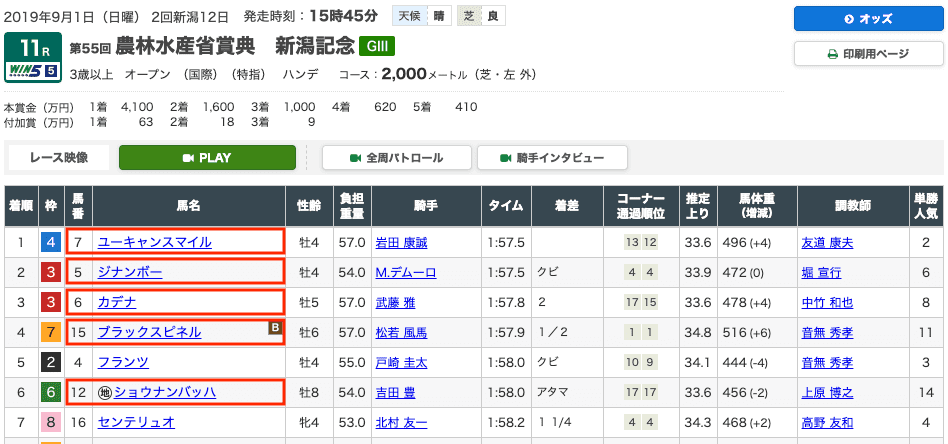Open jockey 岩田 康誠 profile
Screen dimensions: 948x444
401,243
